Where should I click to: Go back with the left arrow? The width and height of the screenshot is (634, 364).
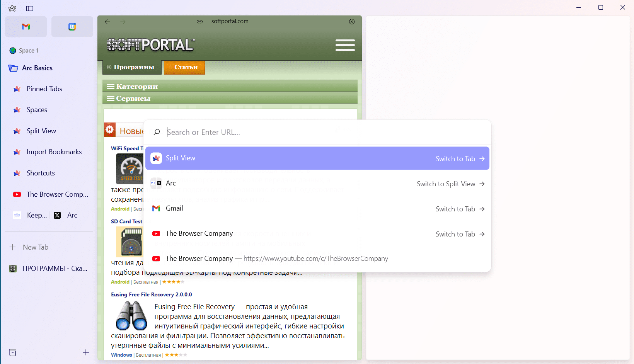(x=107, y=22)
